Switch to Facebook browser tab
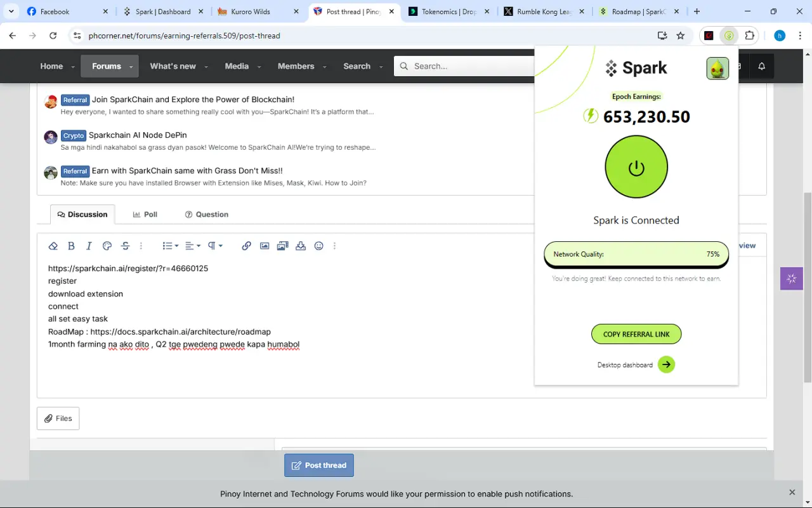Image resolution: width=812 pixels, height=508 pixels. [x=67, y=11]
